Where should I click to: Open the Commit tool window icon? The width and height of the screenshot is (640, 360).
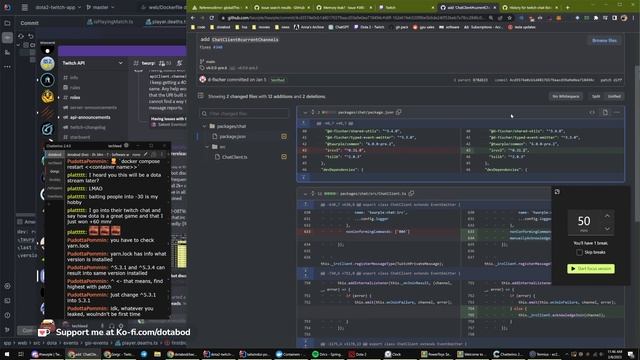coord(7,38)
